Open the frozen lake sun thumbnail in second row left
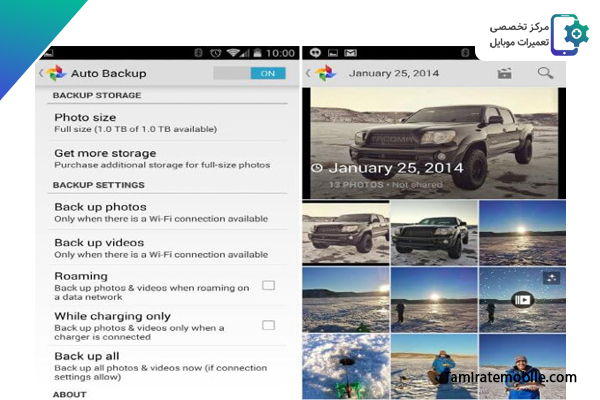Image resolution: width=600 pixels, height=400 pixels. tap(346, 299)
